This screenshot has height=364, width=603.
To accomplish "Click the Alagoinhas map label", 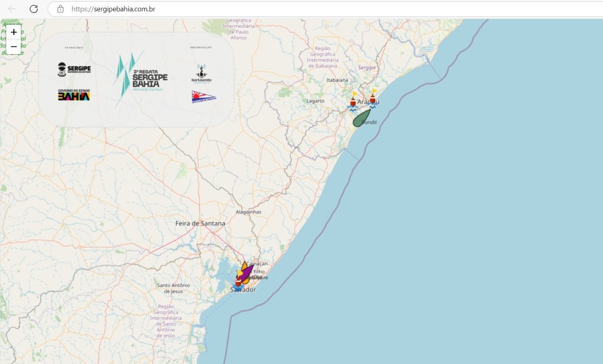I will point(248,211).
